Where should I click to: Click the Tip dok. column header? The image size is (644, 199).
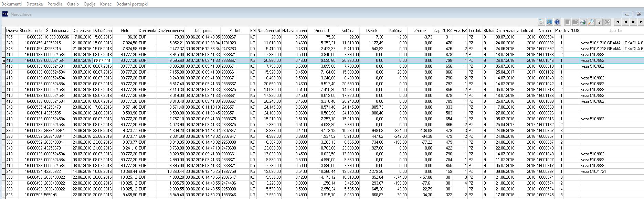coord(475,31)
